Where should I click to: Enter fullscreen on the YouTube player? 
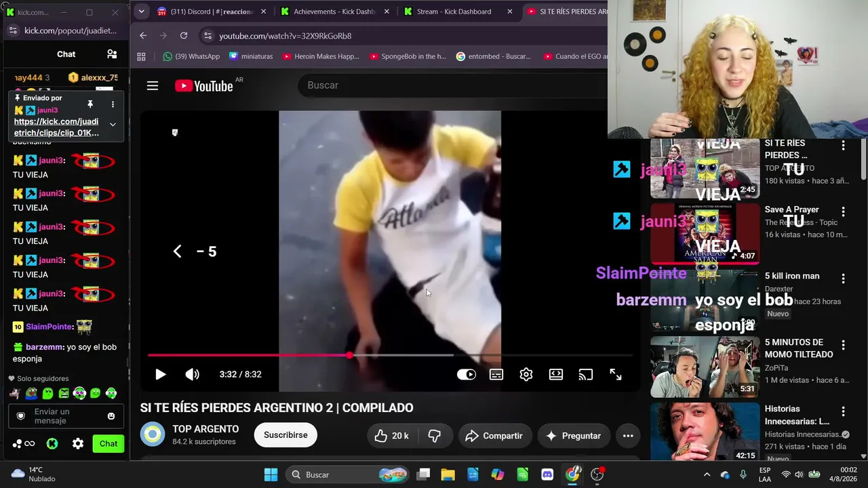coord(616,374)
